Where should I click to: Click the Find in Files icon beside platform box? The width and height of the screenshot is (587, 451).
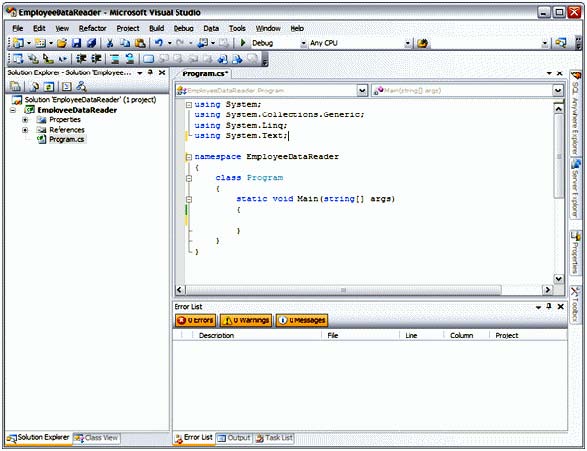tap(422, 43)
